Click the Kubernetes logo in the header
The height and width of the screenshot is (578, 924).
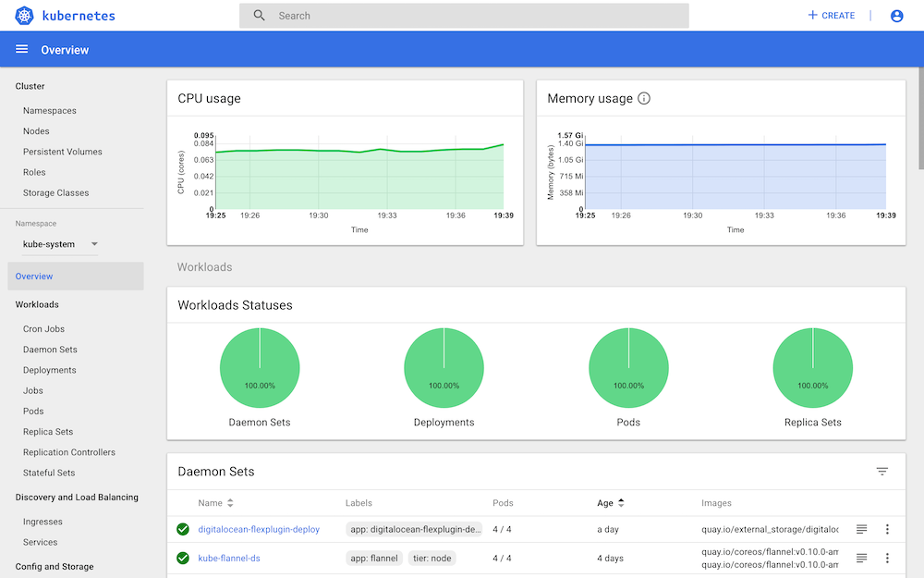23,15
